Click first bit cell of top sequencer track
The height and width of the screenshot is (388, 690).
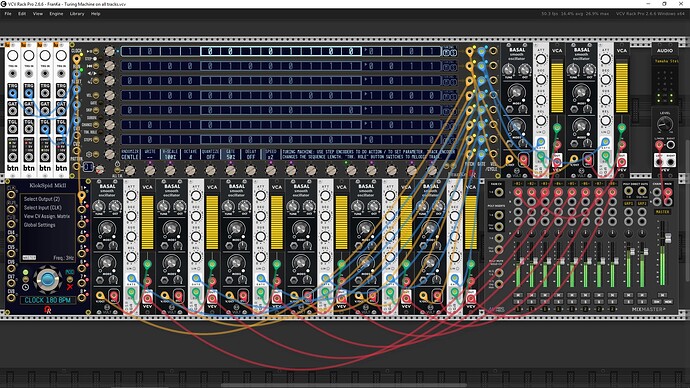click(x=130, y=51)
